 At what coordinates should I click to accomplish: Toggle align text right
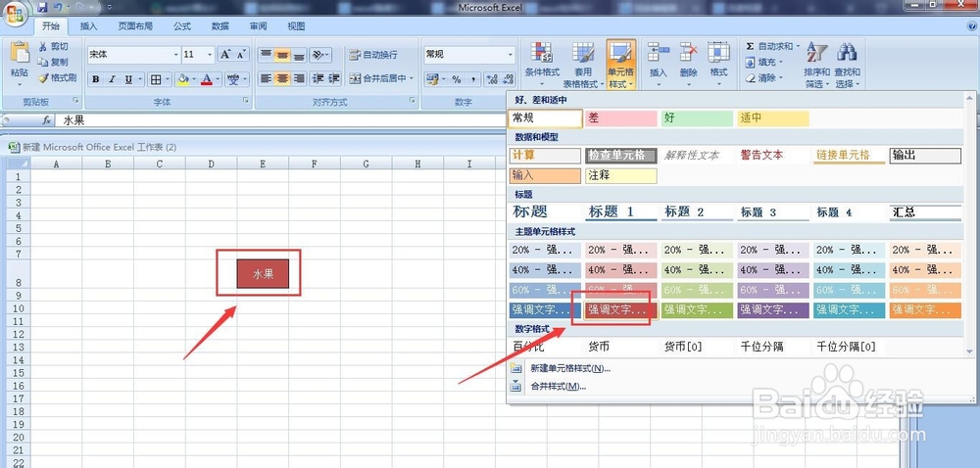pyautogui.click(x=299, y=78)
